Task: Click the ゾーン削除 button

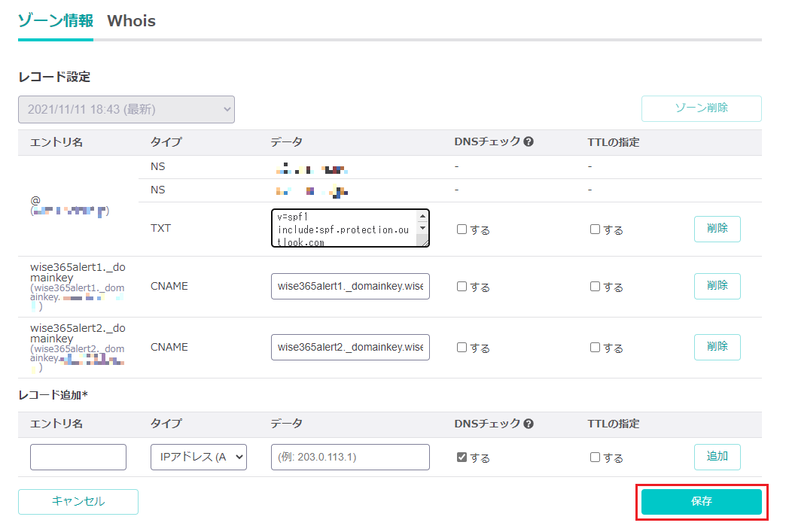Action: tap(701, 108)
